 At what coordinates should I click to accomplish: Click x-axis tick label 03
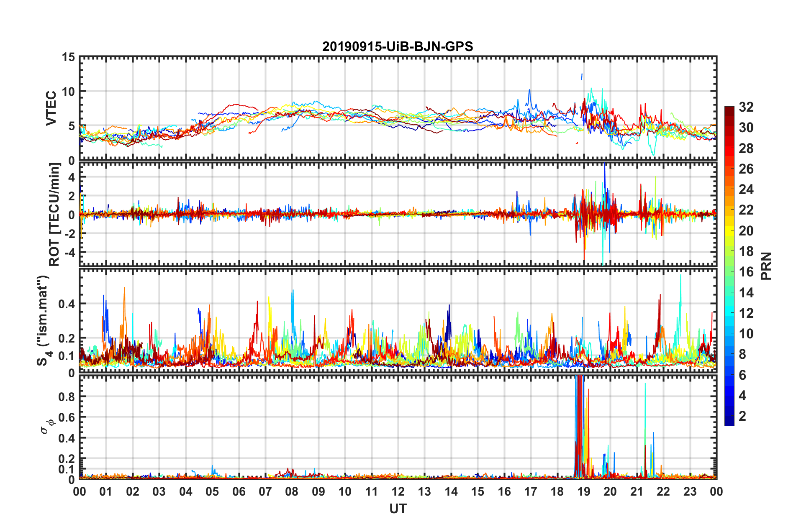(x=159, y=491)
